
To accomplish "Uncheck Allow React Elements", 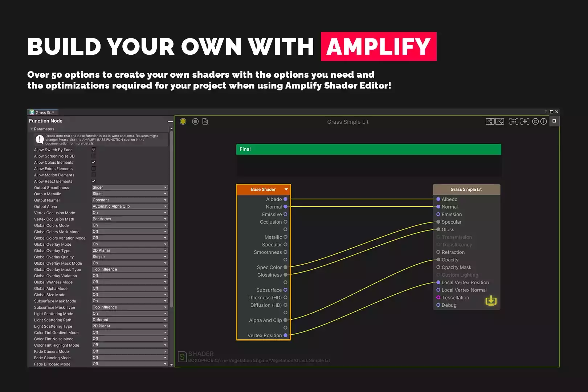I will coord(94,181).
